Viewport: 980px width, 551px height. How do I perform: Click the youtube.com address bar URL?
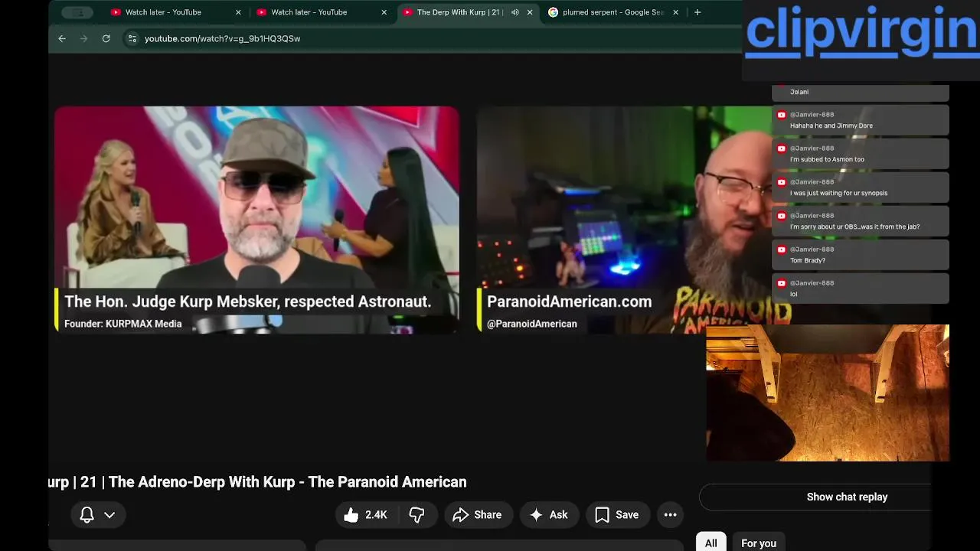tap(222, 38)
